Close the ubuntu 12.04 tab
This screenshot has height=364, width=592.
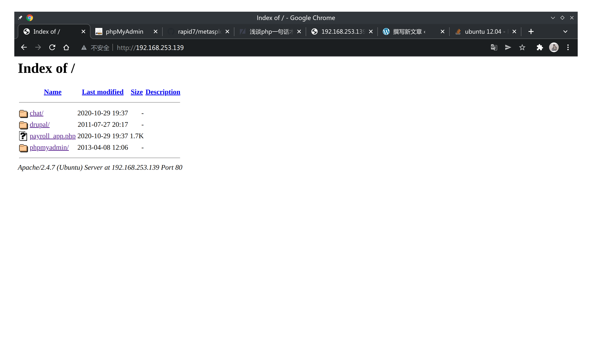(514, 31)
